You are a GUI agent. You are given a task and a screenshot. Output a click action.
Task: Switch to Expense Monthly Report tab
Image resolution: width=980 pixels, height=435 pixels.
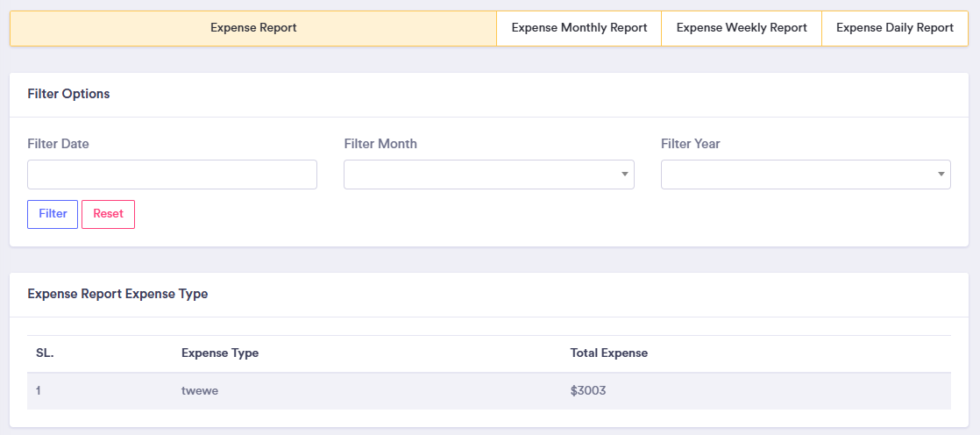point(579,28)
